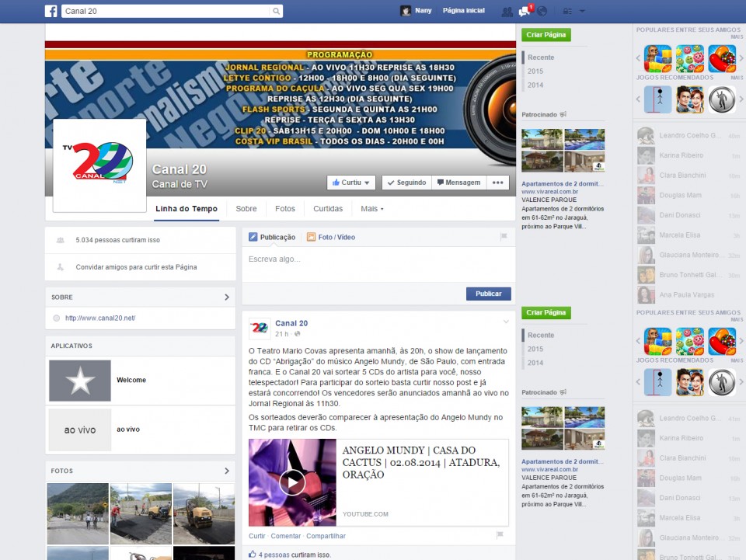Open the Welcome app star icon
Screen dimensions: 746x560
80,381
